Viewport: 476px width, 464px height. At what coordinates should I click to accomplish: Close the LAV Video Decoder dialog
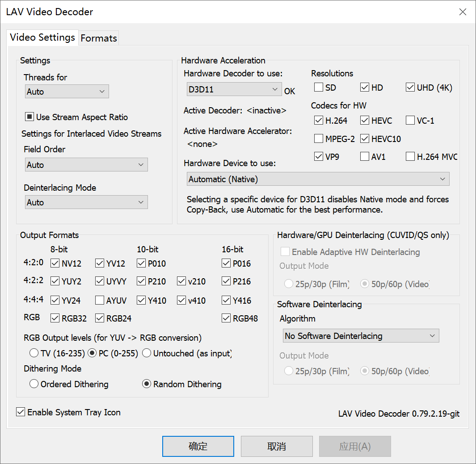463,12
